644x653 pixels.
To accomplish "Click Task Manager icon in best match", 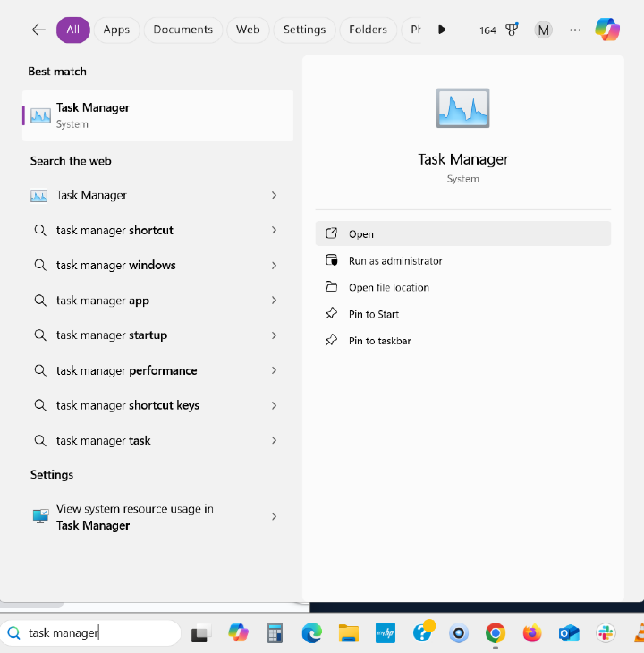I will coord(41,115).
